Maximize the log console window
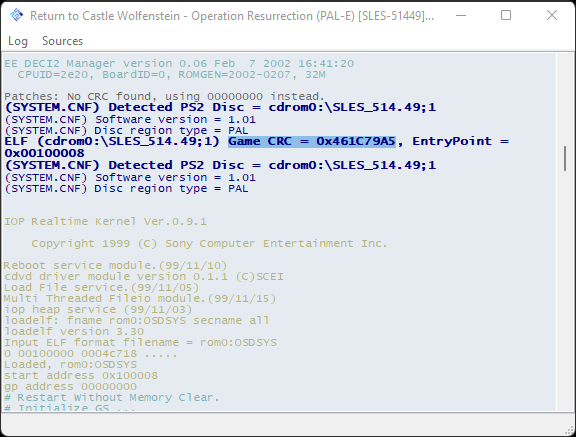 coord(506,15)
